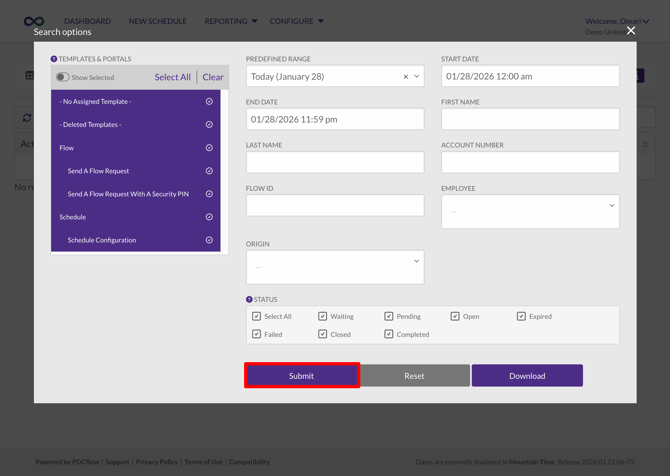Click Clear templates link
The image size is (670, 476).
pyautogui.click(x=213, y=77)
